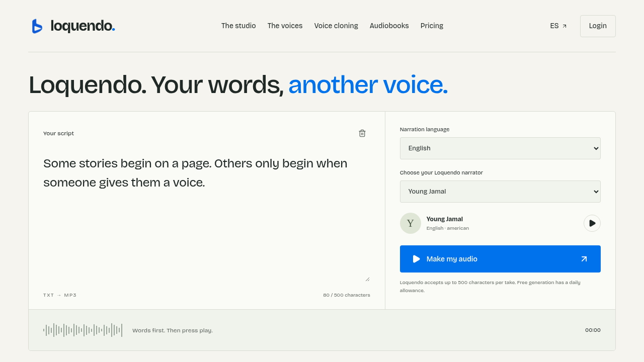
Task: Open The studio page
Action: 238,26
